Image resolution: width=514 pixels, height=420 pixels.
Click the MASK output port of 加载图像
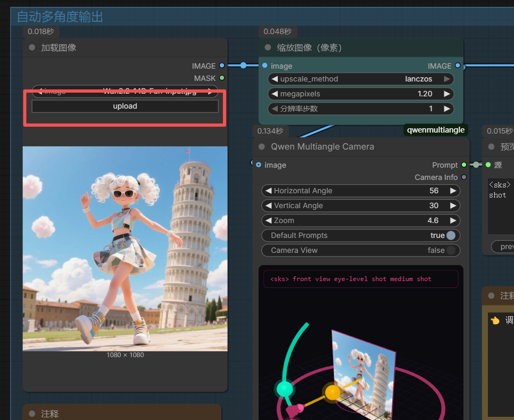tap(222, 78)
